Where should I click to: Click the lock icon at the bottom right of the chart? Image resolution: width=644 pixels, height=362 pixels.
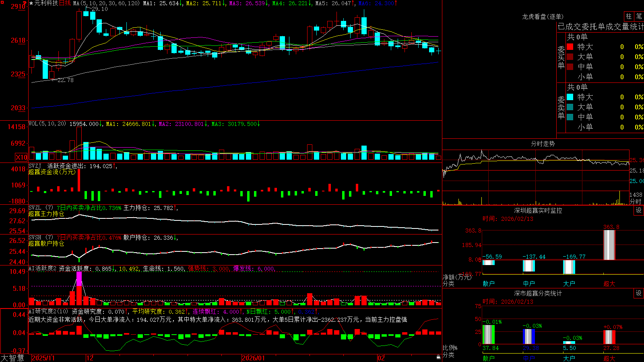pyautogui.click(x=439, y=357)
